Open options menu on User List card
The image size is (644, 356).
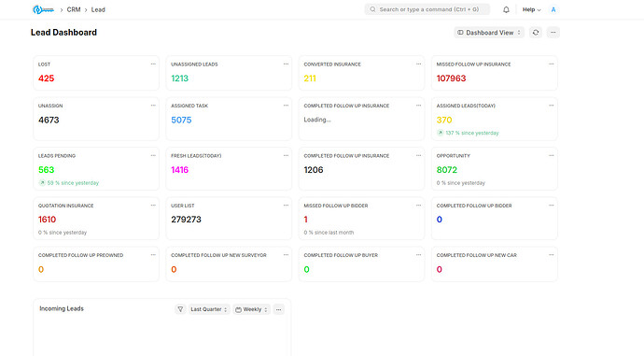pos(286,206)
